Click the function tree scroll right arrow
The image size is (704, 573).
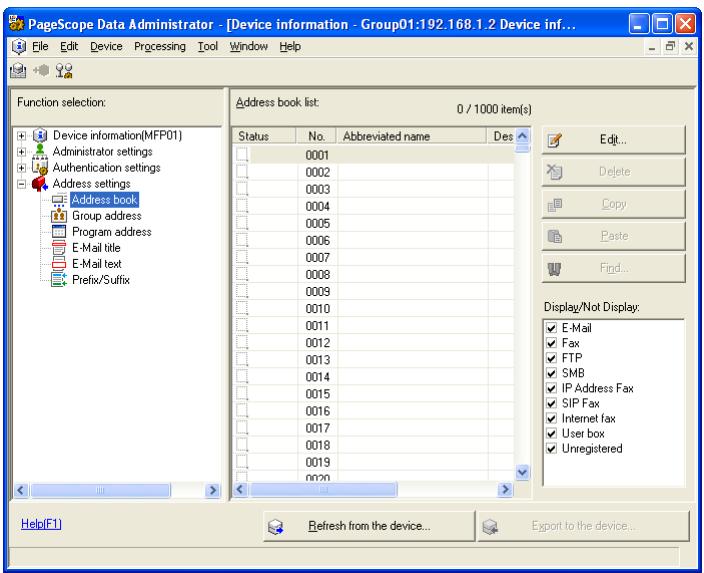click(x=212, y=490)
